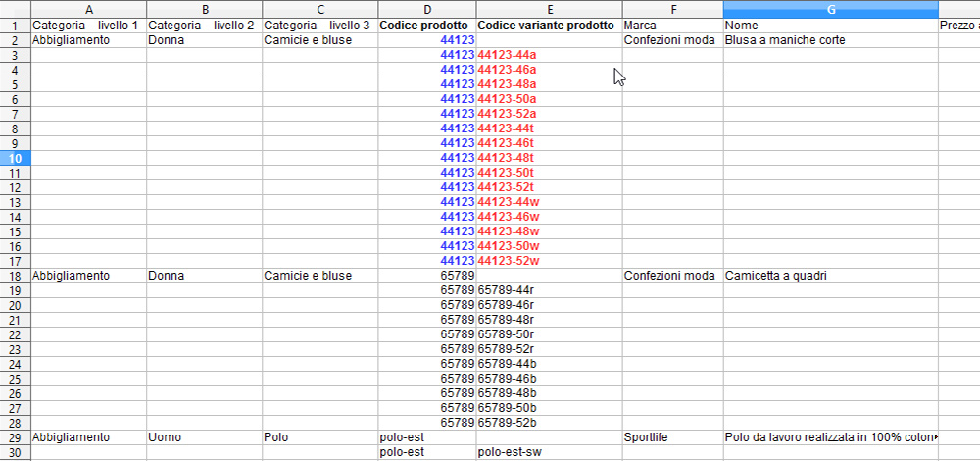The height and width of the screenshot is (461, 980).
Task: Select row 29 header
Action: pos(16,437)
